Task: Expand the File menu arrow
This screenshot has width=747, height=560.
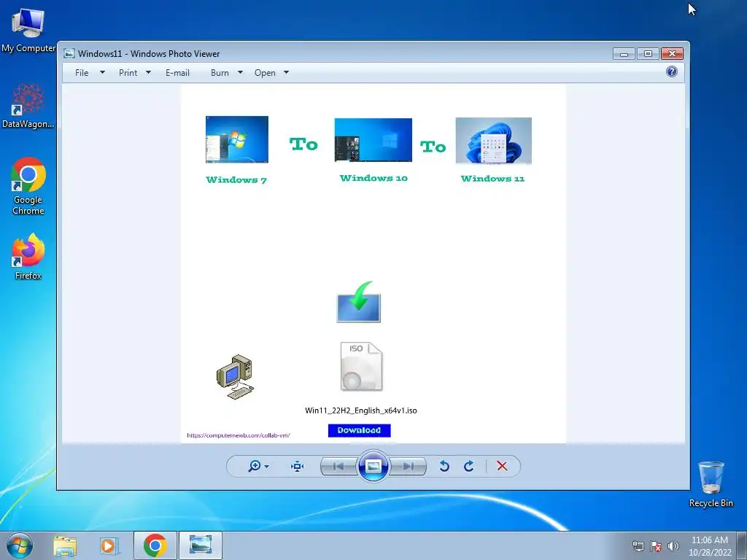Action: tap(102, 72)
